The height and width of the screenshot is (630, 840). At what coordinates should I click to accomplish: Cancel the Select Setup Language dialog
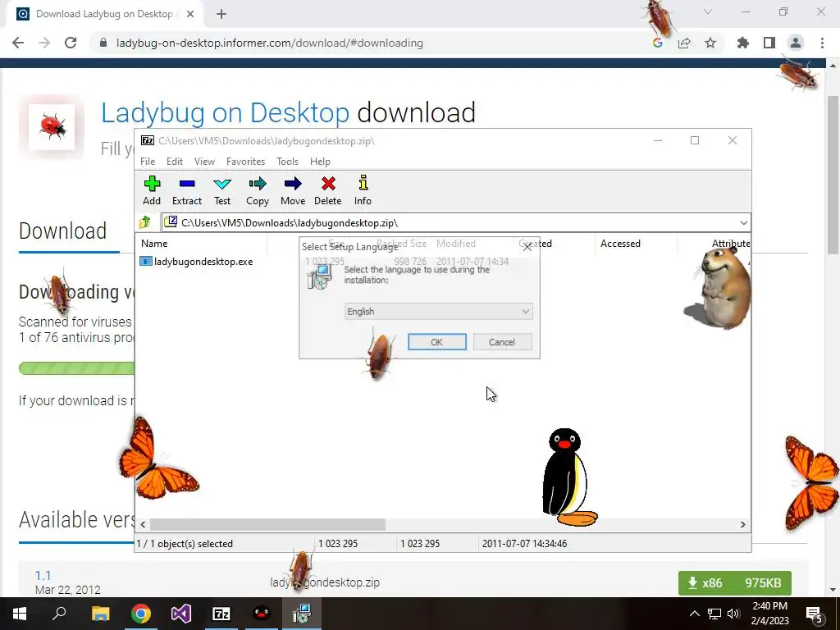tap(503, 342)
